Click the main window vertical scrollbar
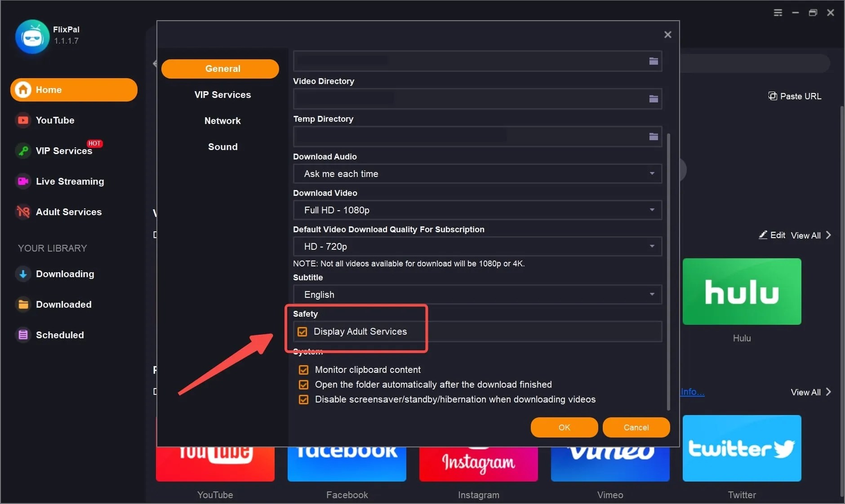Screen dimensions: 845x504 click(842, 301)
